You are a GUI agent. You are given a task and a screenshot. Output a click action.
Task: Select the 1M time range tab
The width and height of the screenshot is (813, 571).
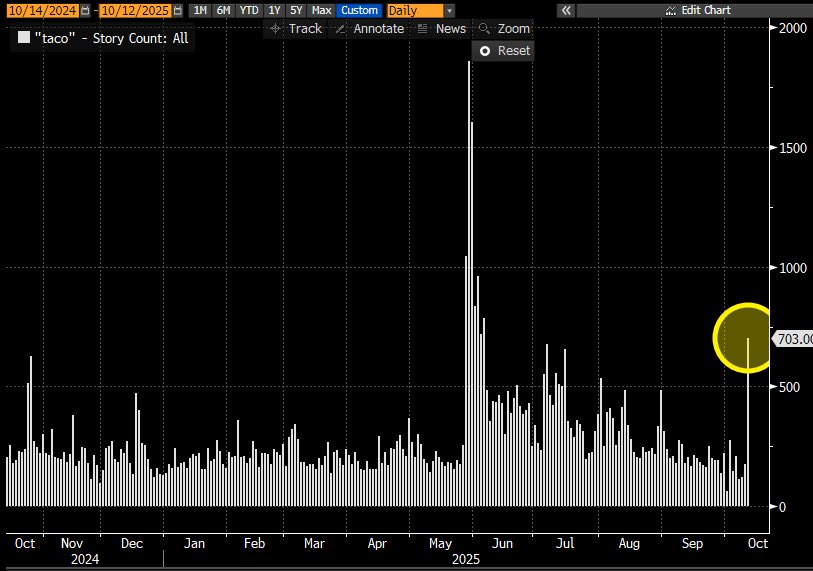pyautogui.click(x=200, y=10)
